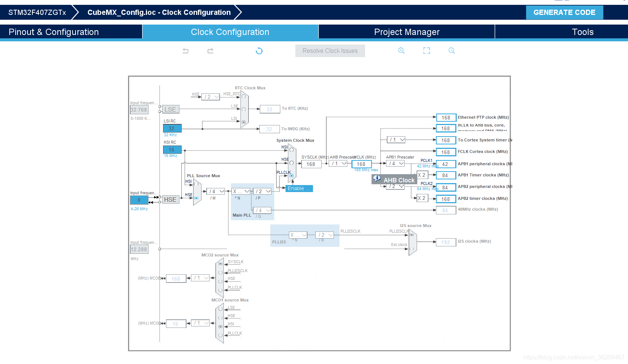Click the STM32F407ZGTx breadcrumb
The width and height of the screenshot is (628, 364).
coord(37,12)
